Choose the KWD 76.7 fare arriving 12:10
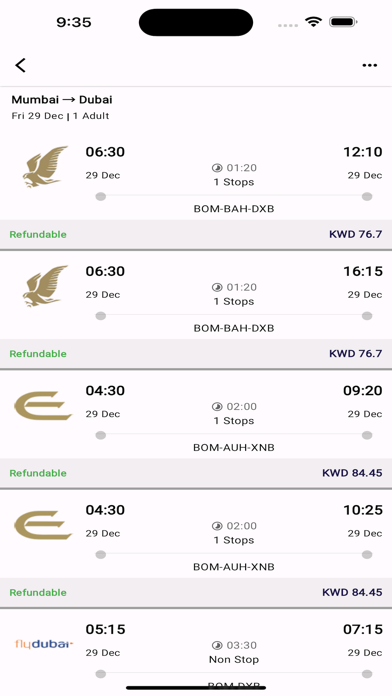This screenshot has height=696, width=392. click(x=355, y=234)
